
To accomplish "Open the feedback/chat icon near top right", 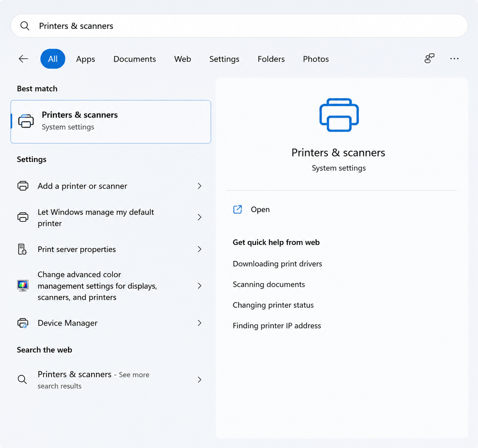I will coord(429,58).
